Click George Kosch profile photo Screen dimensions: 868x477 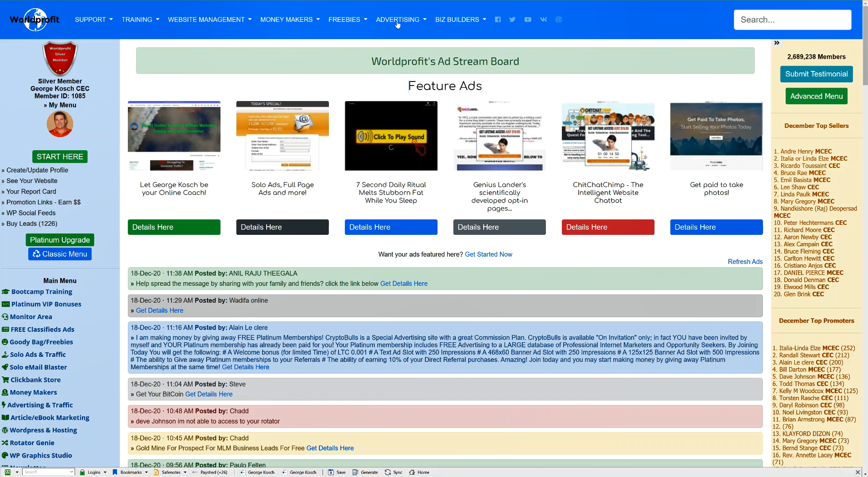[x=60, y=123]
